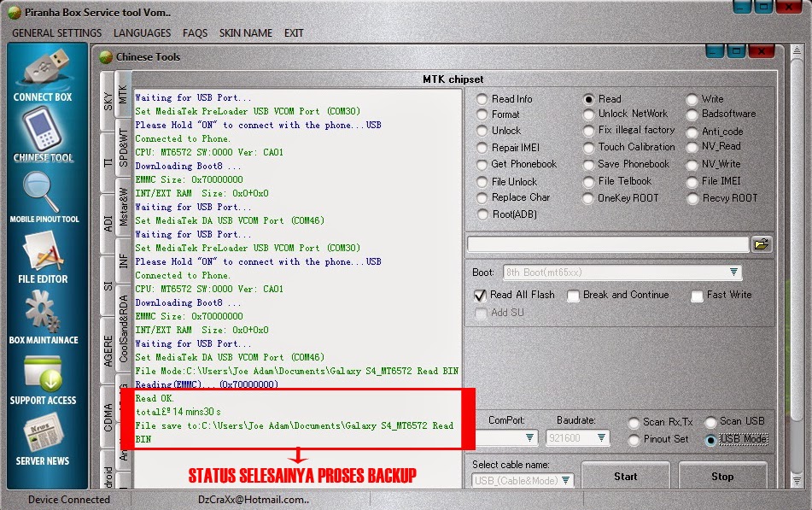Select Root(ADB) radio button

tap(482, 214)
